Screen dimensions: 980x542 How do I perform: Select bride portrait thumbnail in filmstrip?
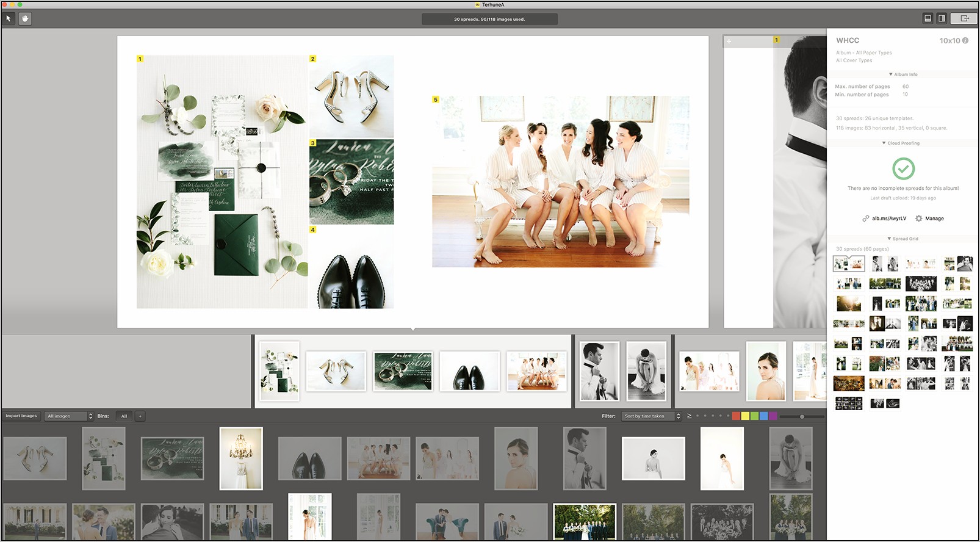click(766, 371)
